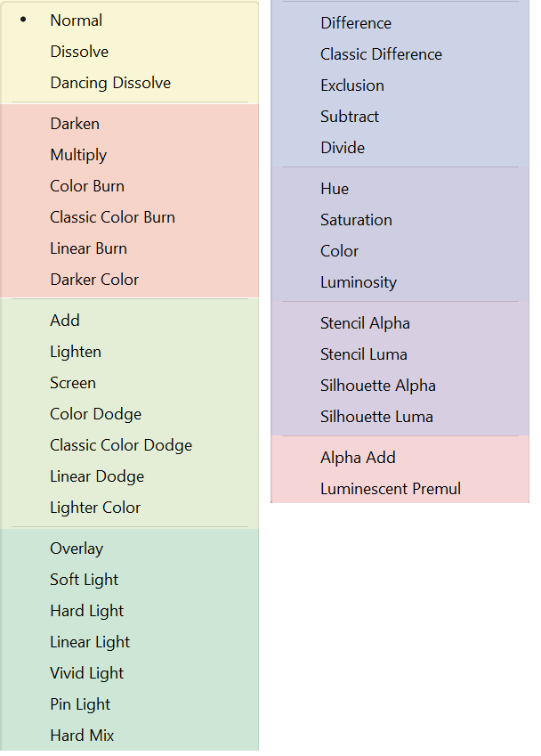
Task: Select Vivid Light blending mode
Action: (87, 673)
